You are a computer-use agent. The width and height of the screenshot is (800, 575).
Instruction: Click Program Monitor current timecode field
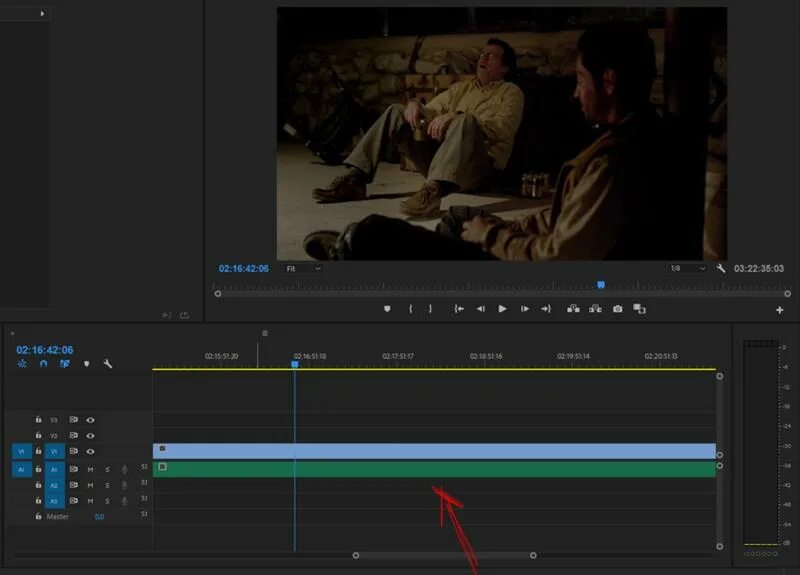244,268
